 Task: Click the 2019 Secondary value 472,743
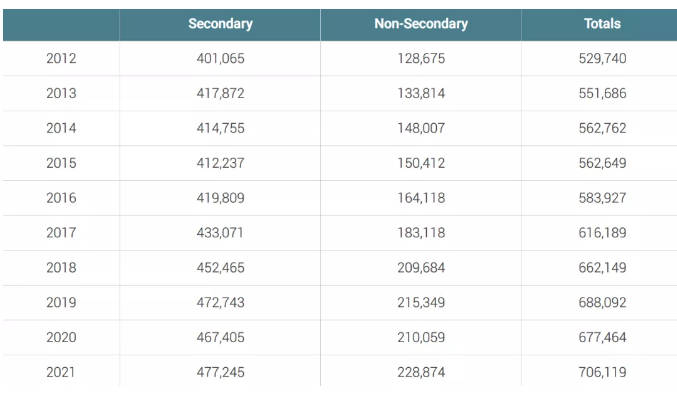click(x=220, y=303)
